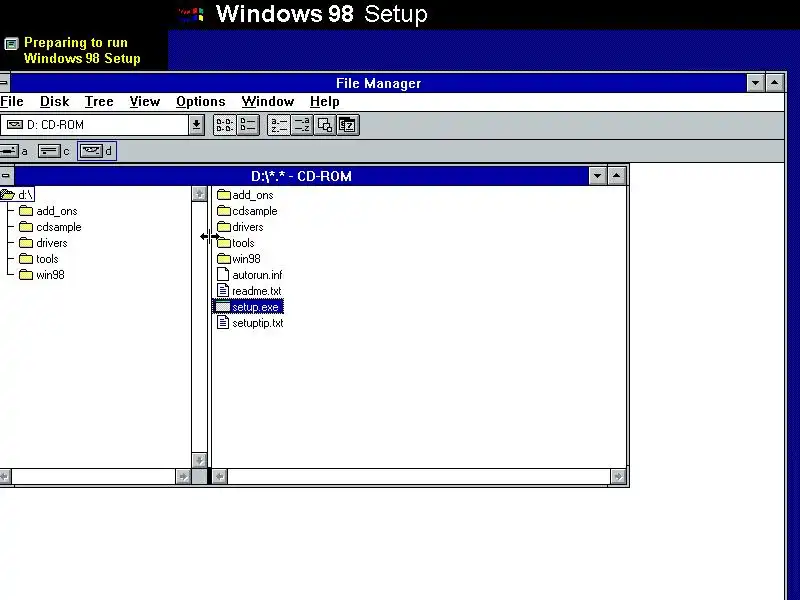
Task: Minimize the D:\*.* - CD-ROM child window
Action: (597, 176)
